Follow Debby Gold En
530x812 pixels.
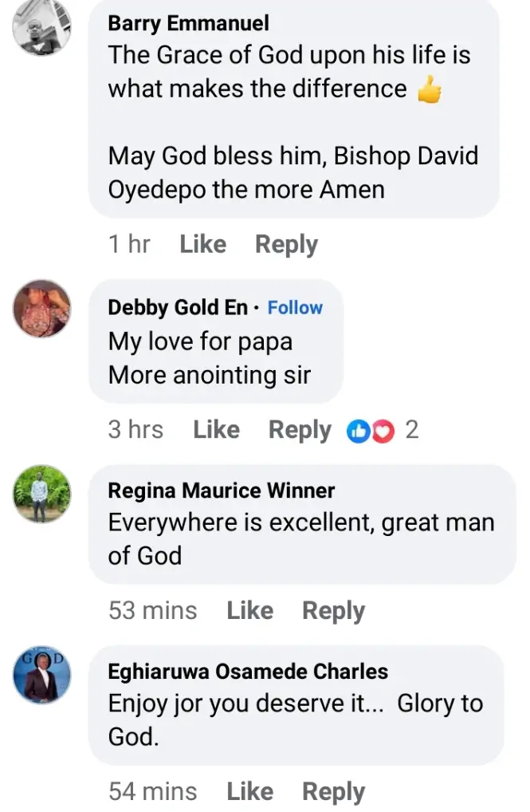coord(295,308)
